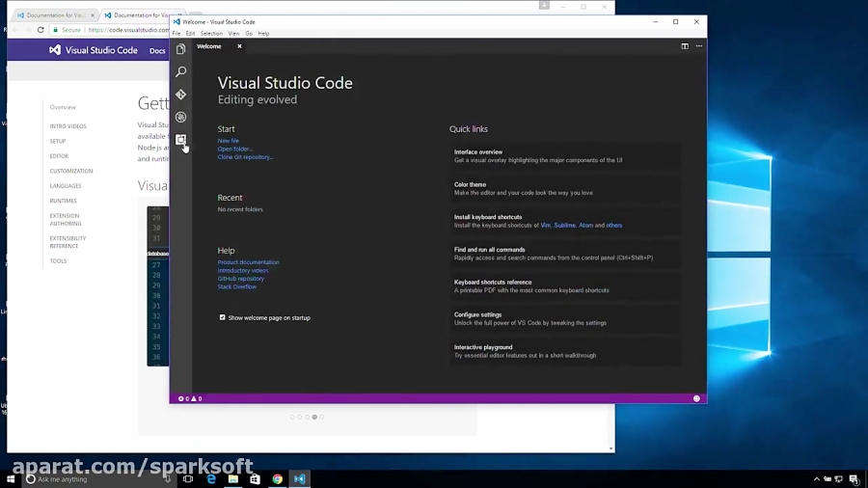Viewport: 868px width, 488px height.
Task: Launch Microsoft Edge from taskbar
Action: 211,479
